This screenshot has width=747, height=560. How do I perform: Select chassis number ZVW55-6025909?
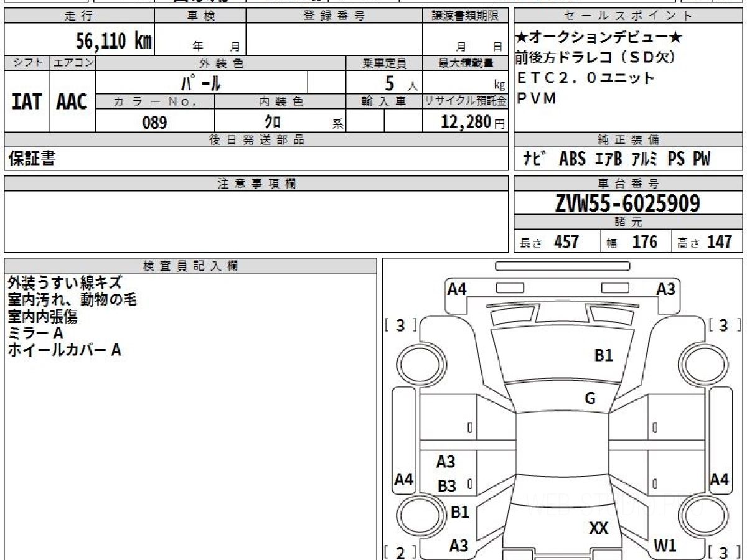(x=627, y=203)
